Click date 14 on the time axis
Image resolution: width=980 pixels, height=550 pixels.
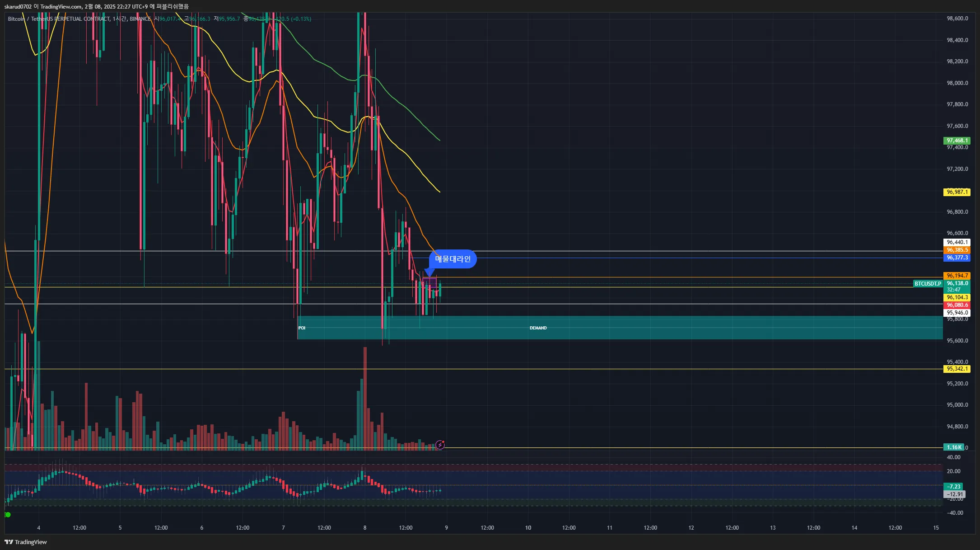(854, 528)
